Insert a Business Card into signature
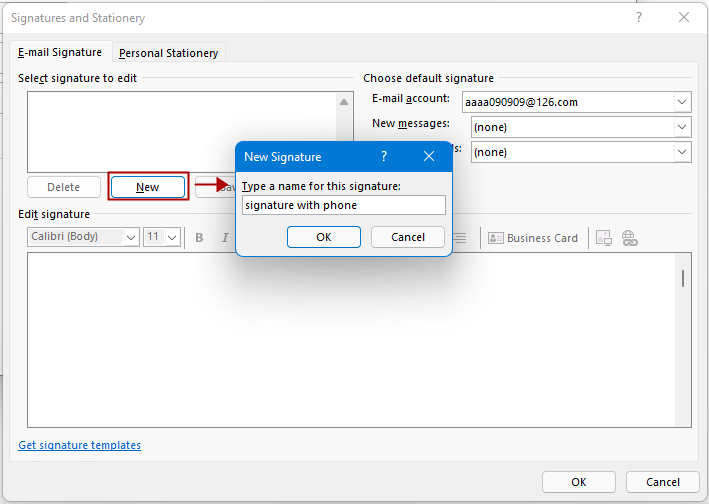 coord(533,238)
